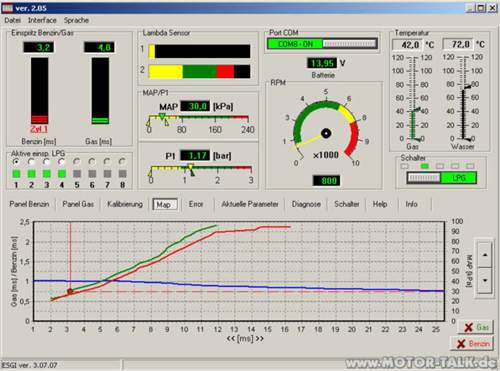Click the Gas thermometer gauge

point(412,98)
